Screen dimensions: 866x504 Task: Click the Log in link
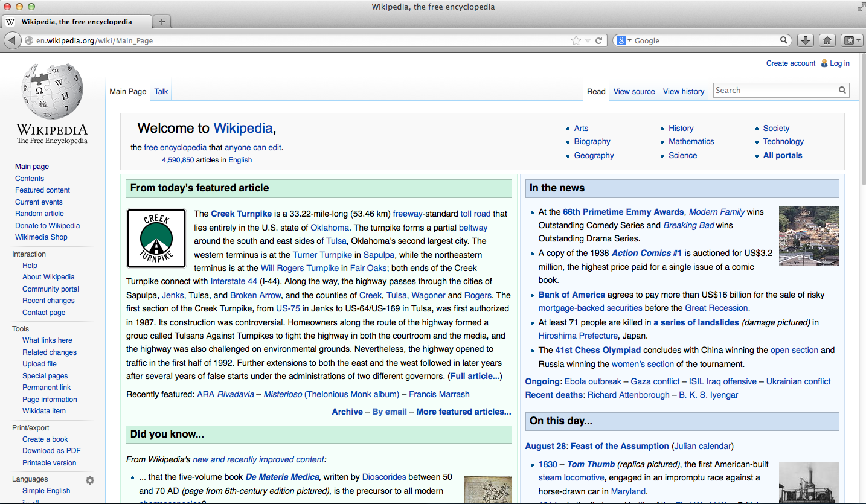(x=839, y=63)
